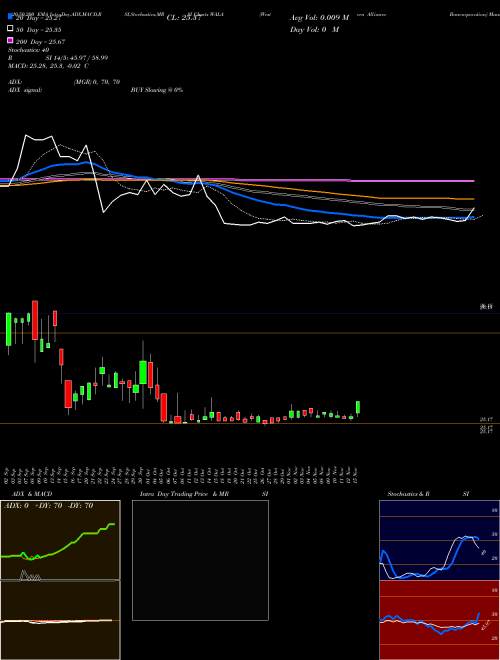This screenshot has height=660, width=500.
Task: Click the magenta 200 Day legend swatch
Action: click(10, 40)
